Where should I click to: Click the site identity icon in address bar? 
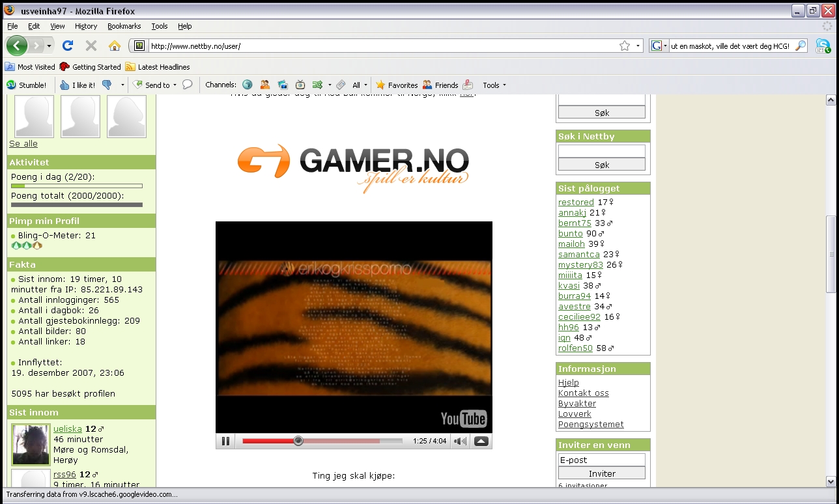point(139,46)
